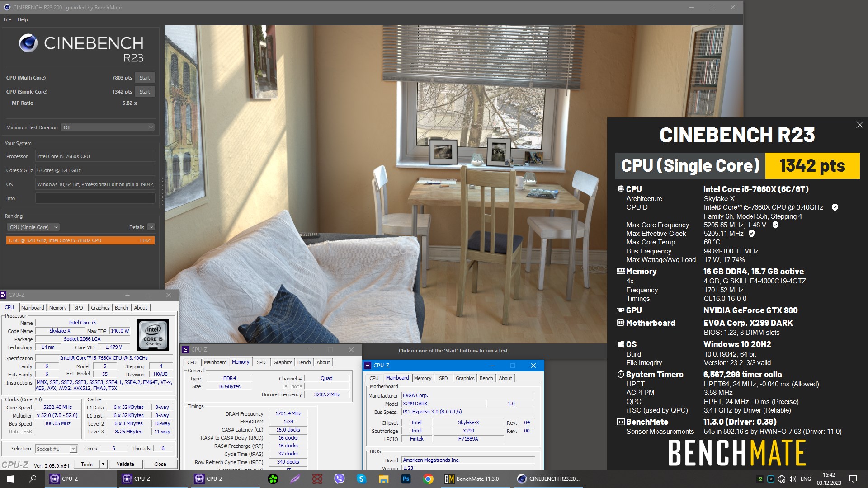Image resolution: width=868 pixels, height=488 pixels.
Task: Start the CPU (Multi Core) test
Action: (x=145, y=78)
